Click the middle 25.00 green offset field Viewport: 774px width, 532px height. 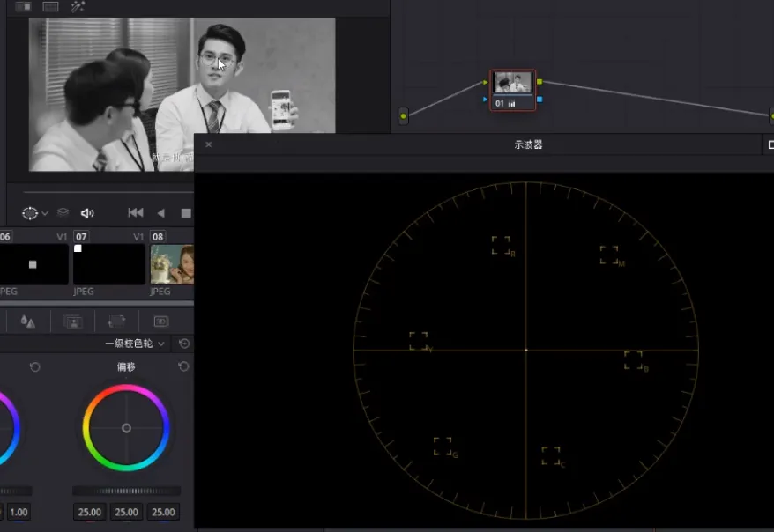126,513
